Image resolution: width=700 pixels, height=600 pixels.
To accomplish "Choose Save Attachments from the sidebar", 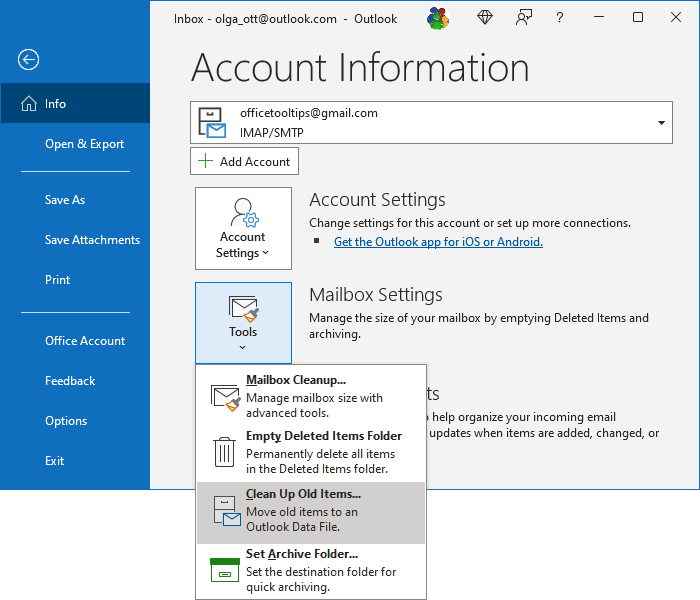I will pos(92,240).
